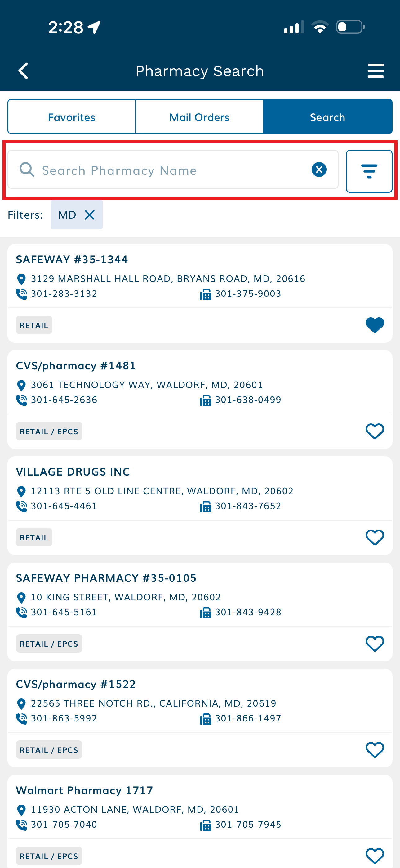Favorite CVS/pharmacy #1481 with heart
This screenshot has height=868, width=400.
[374, 431]
